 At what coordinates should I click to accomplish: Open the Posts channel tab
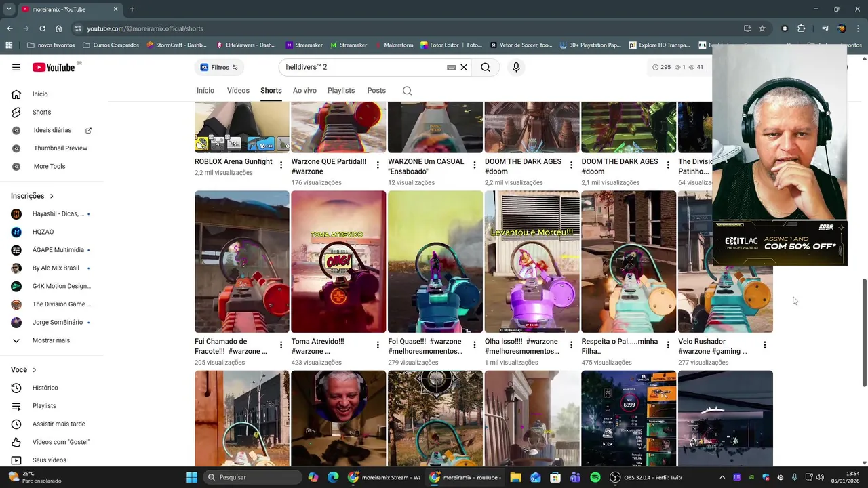coord(376,90)
